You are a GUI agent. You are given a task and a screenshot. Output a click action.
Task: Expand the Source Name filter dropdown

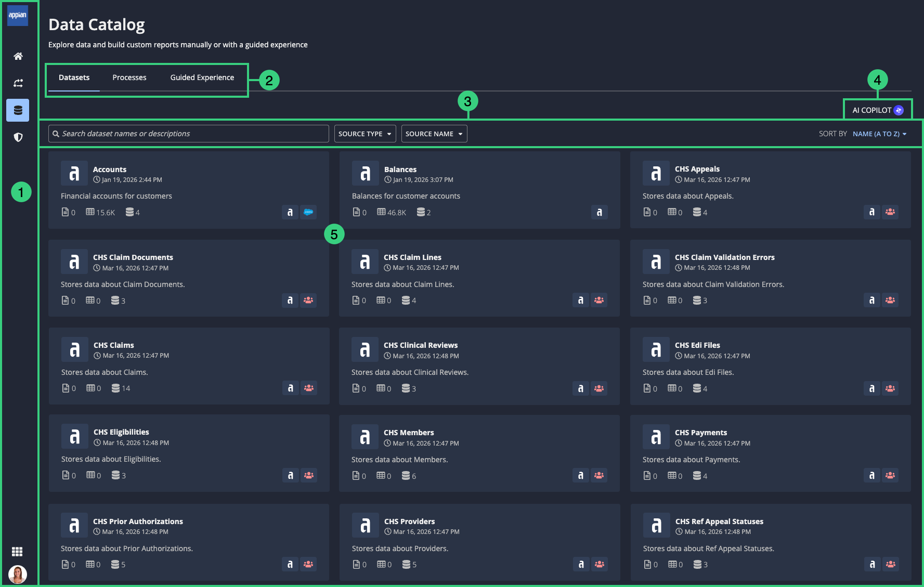click(x=434, y=134)
